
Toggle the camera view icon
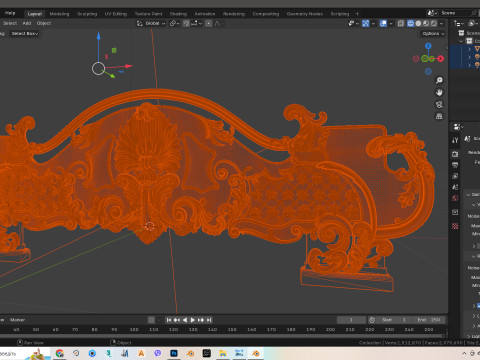pos(439,104)
